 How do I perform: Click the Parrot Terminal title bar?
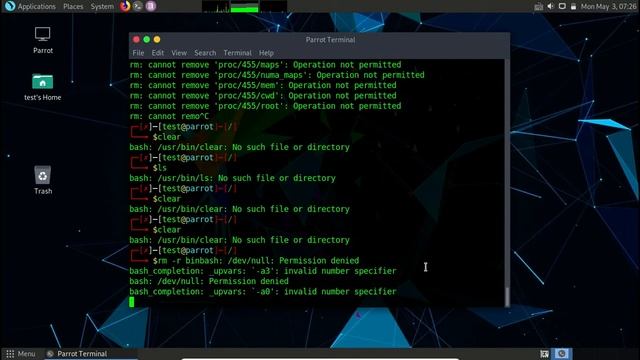(x=319, y=40)
